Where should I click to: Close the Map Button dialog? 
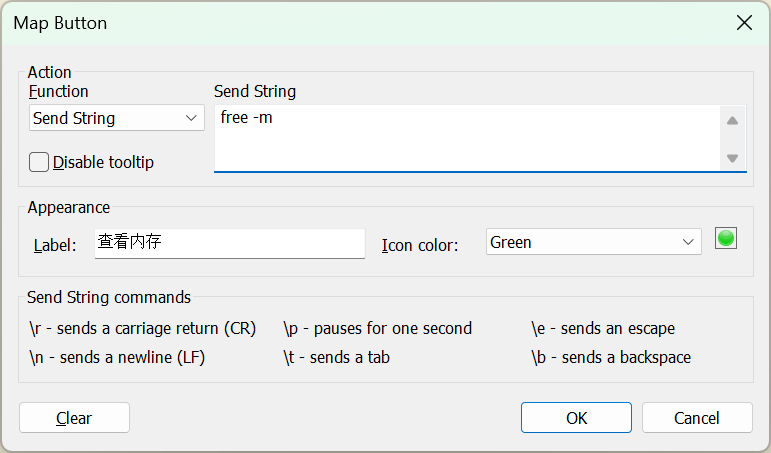pyautogui.click(x=744, y=23)
